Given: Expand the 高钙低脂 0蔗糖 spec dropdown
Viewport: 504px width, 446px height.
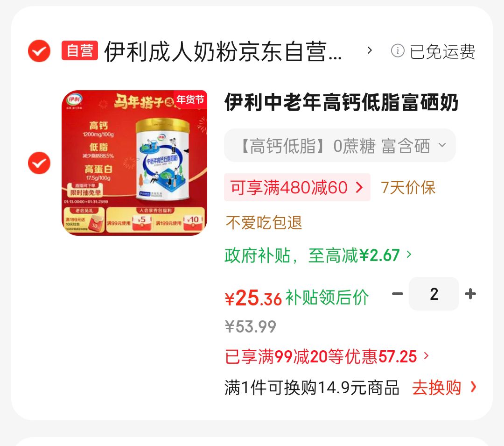Looking at the screenshot, I should coord(340,145).
